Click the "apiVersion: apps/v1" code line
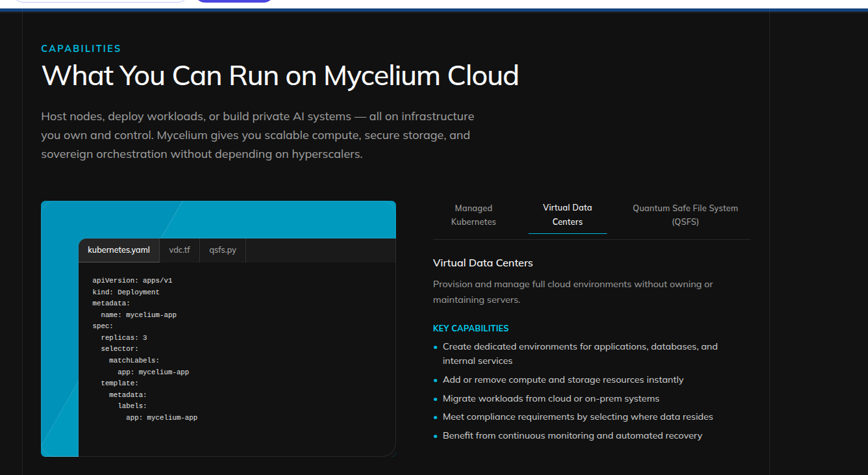This screenshot has width=868, height=475. click(x=132, y=281)
